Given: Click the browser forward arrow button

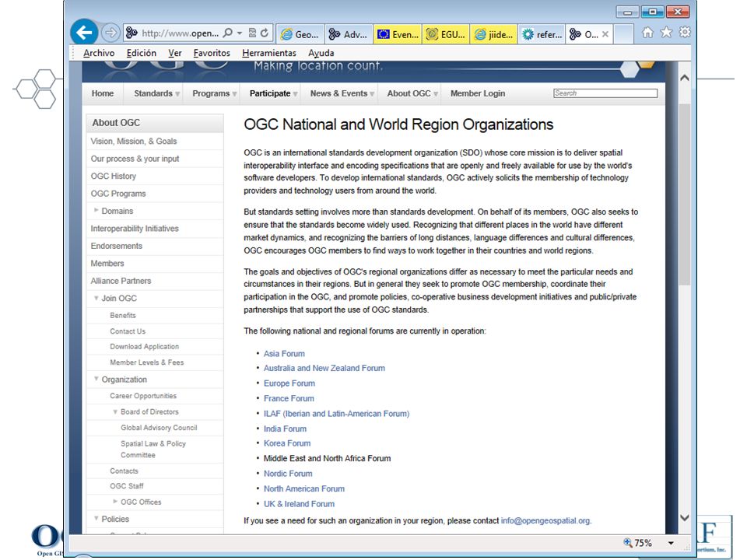Looking at the screenshot, I should click(x=110, y=33).
